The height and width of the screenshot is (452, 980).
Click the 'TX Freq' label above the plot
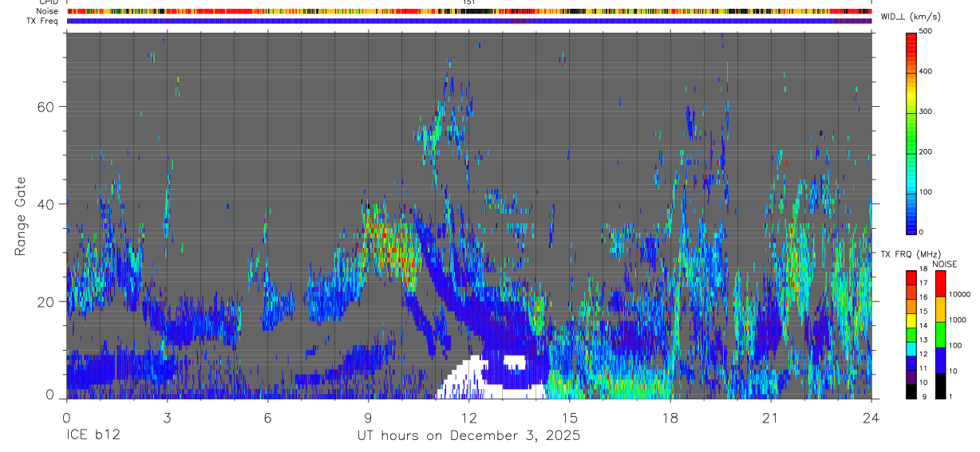pos(44,21)
